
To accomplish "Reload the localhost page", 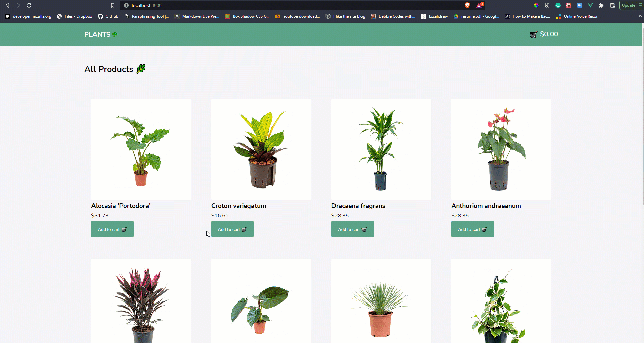I will tap(29, 5).
